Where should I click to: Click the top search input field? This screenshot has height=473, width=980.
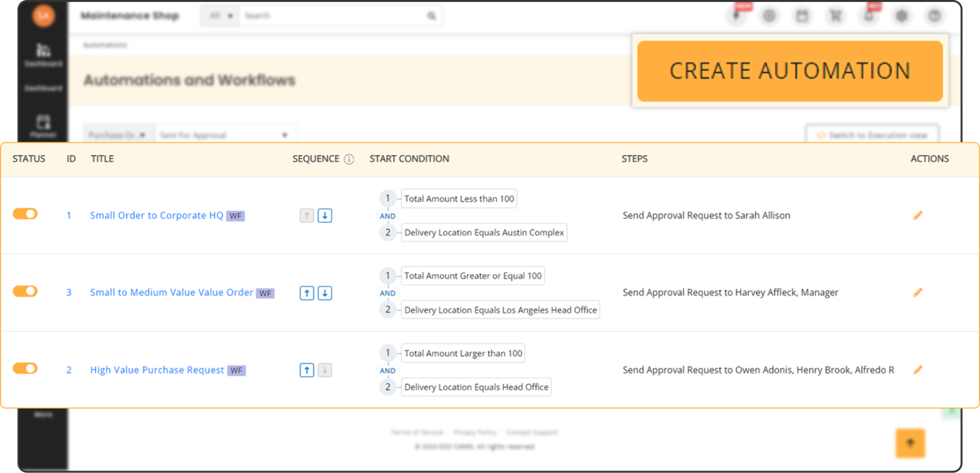[334, 16]
